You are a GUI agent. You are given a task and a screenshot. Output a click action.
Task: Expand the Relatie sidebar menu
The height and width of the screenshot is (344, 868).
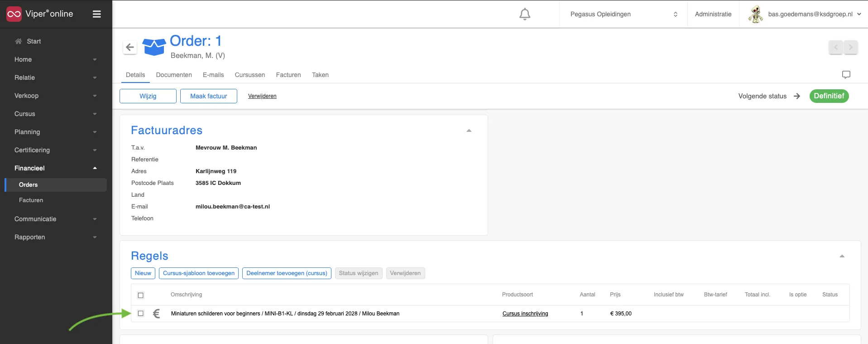[56, 78]
